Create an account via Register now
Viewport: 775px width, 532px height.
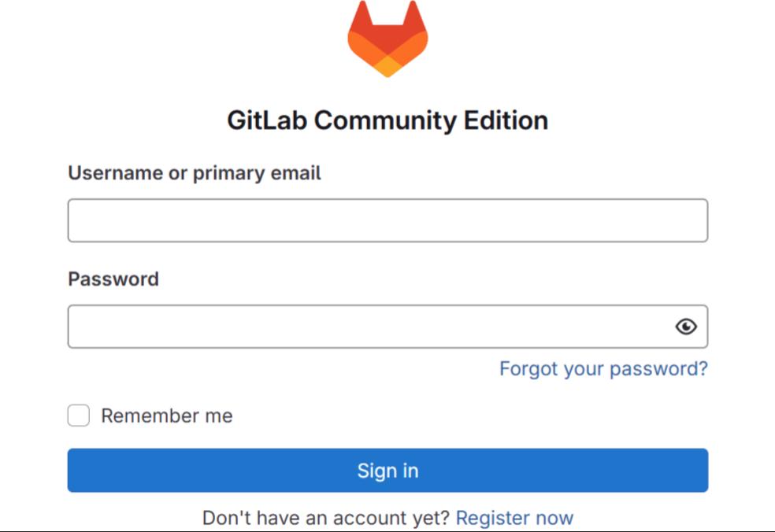tap(514, 518)
